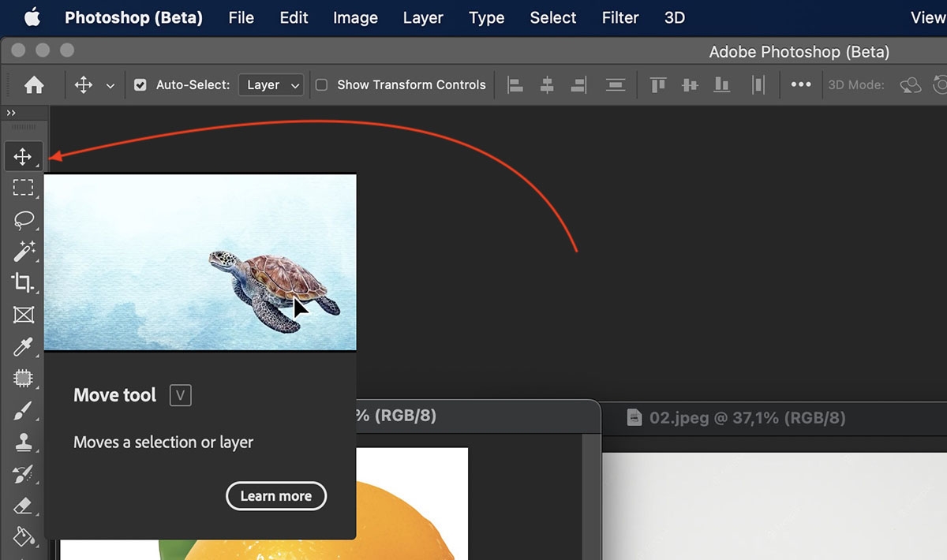Align right edges of layers
947x560 pixels.
578,84
